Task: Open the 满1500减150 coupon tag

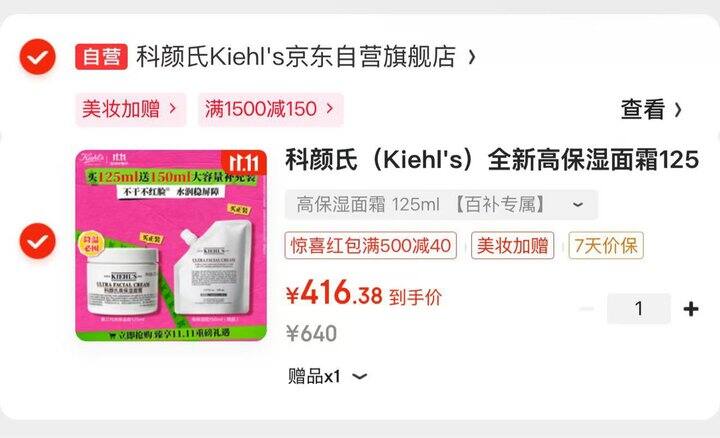Action: click(270, 109)
